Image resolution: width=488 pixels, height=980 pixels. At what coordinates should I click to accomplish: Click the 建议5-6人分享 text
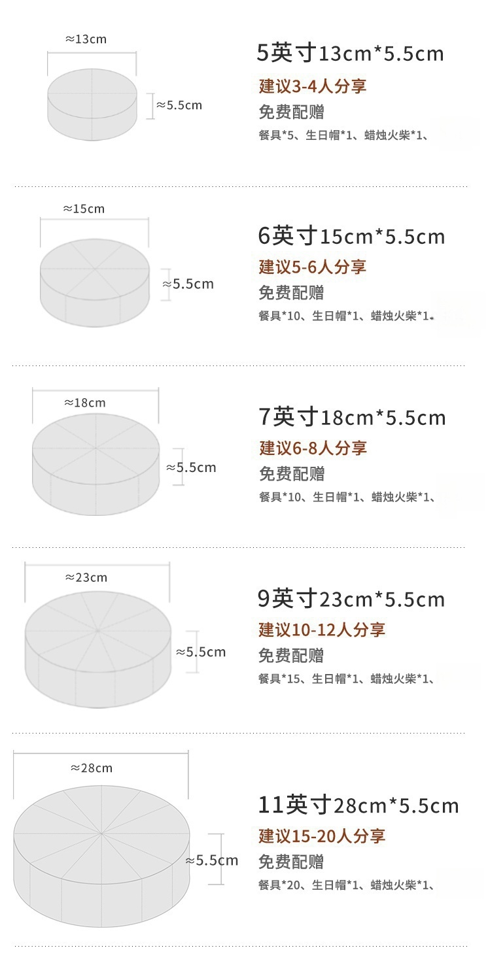click(x=313, y=267)
